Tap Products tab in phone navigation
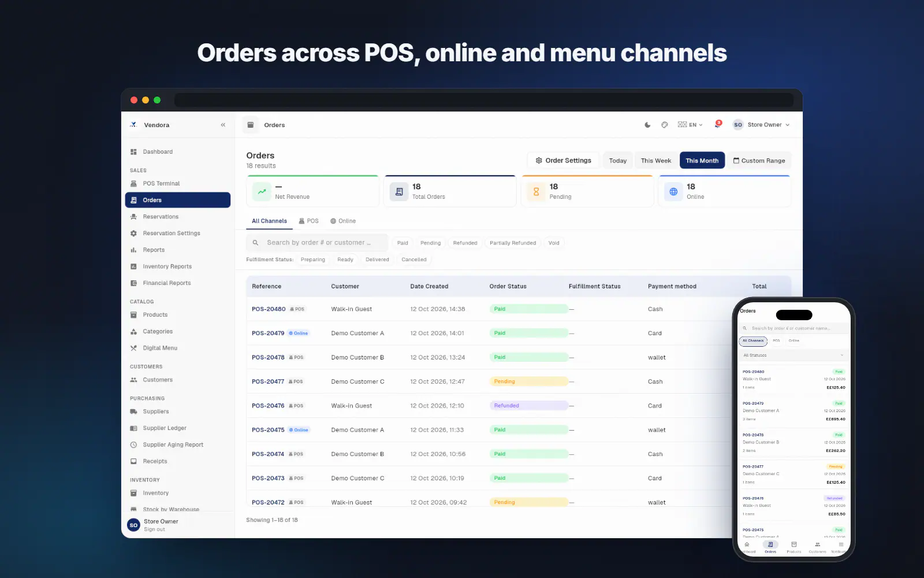The image size is (924, 578). click(794, 547)
